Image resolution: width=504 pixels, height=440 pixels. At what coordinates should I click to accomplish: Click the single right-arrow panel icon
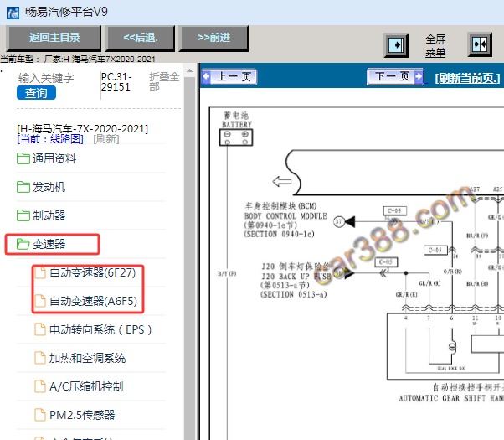tap(396, 44)
